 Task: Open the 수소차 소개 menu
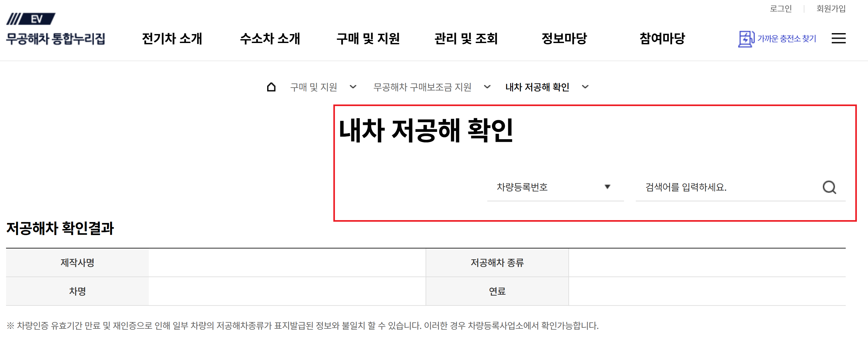tap(270, 39)
